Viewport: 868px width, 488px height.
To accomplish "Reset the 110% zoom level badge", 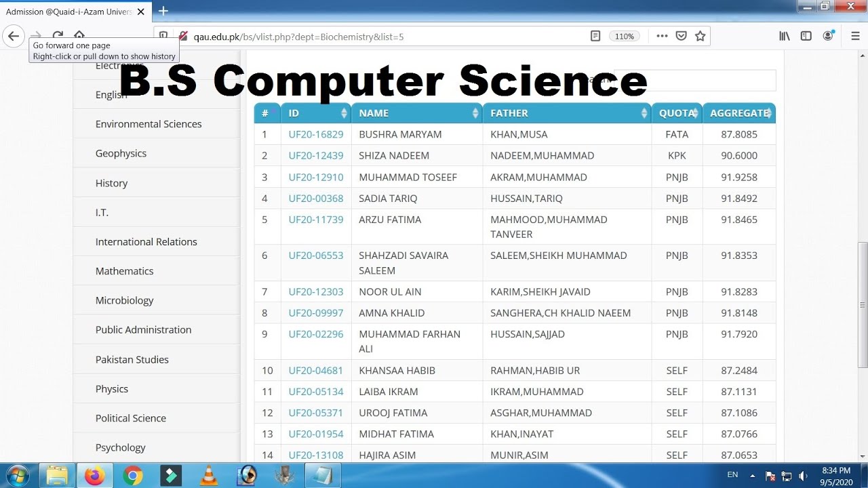I will coord(625,37).
